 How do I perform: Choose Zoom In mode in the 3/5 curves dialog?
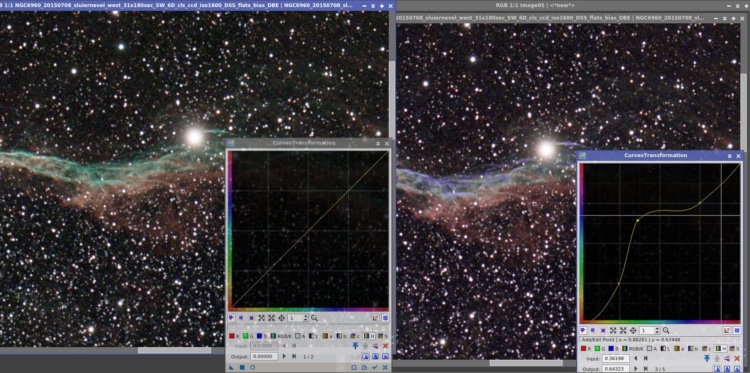click(x=613, y=330)
